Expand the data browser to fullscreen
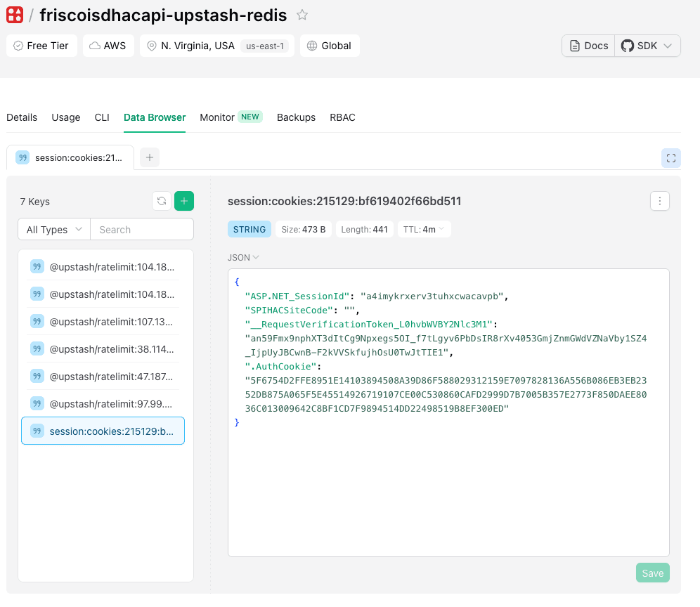The width and height of the screenshot is (700, 607). (671, 158)
